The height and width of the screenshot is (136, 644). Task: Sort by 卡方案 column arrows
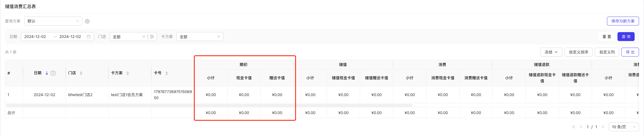pyautogui.click(x=128, y=73)
